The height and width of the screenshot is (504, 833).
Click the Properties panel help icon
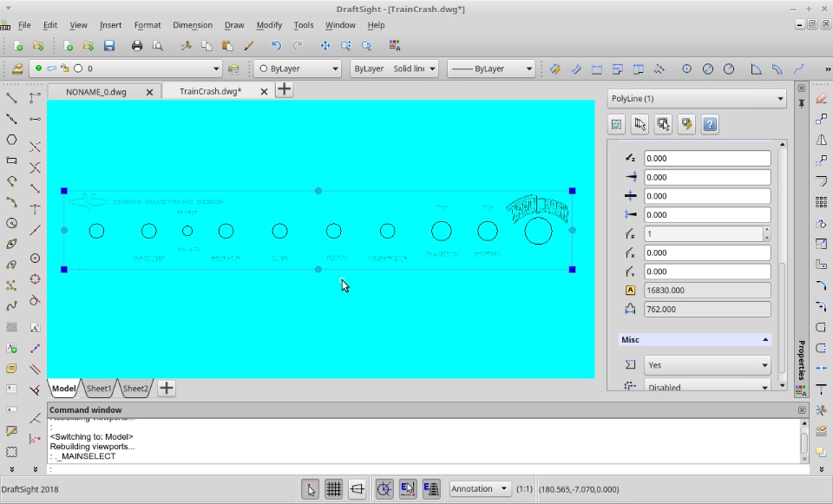point(711,124)
